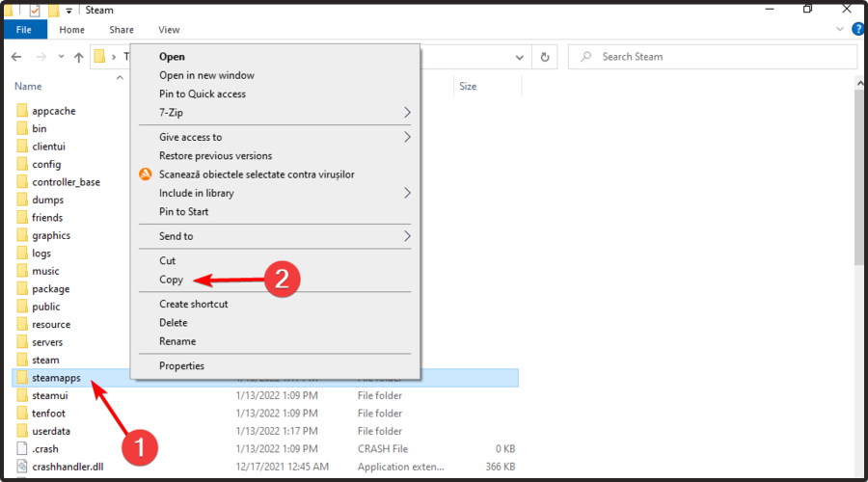This screenshot has height=482, width=868.
Task: Select Pin to Start
Action: (275, 211)
